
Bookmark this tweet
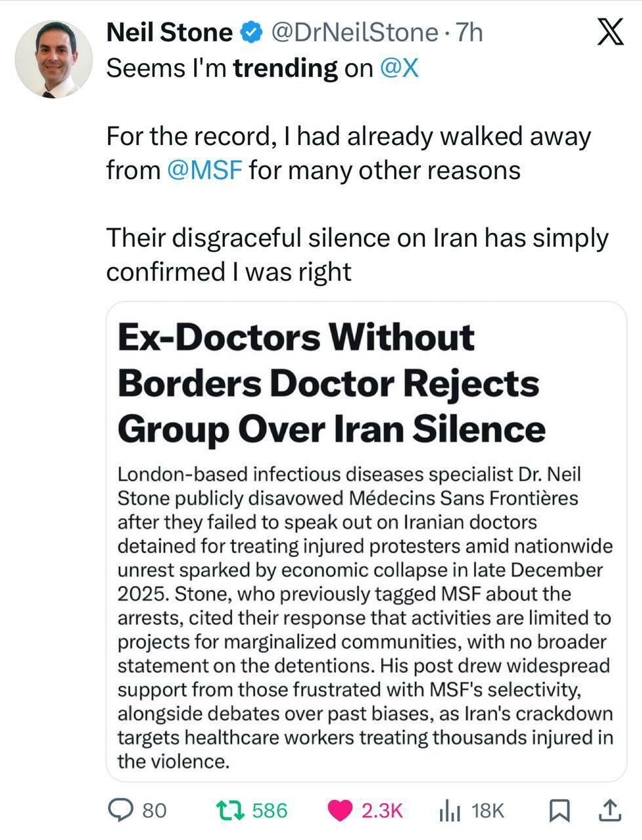[x=558, y=811]
